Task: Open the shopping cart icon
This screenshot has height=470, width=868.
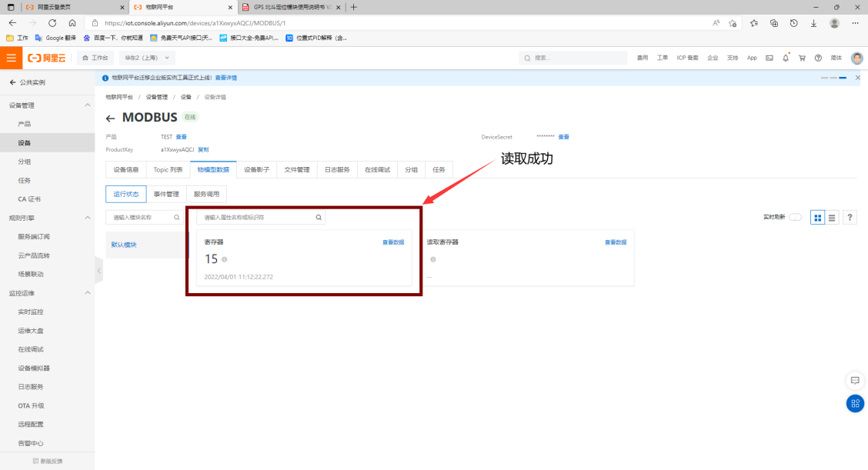Action: [x=801, y=58]
